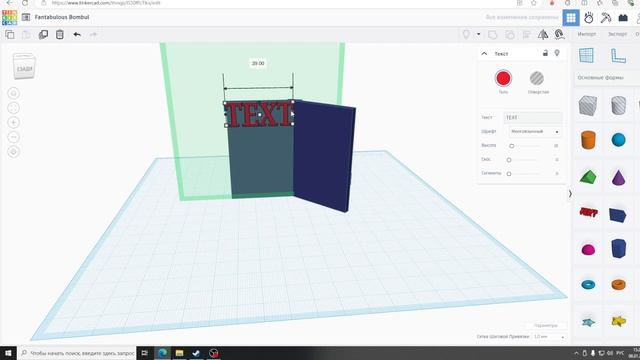Click the Import button
Image resolution: width=640 pixels, height=360 pixels.
(587, 34)
